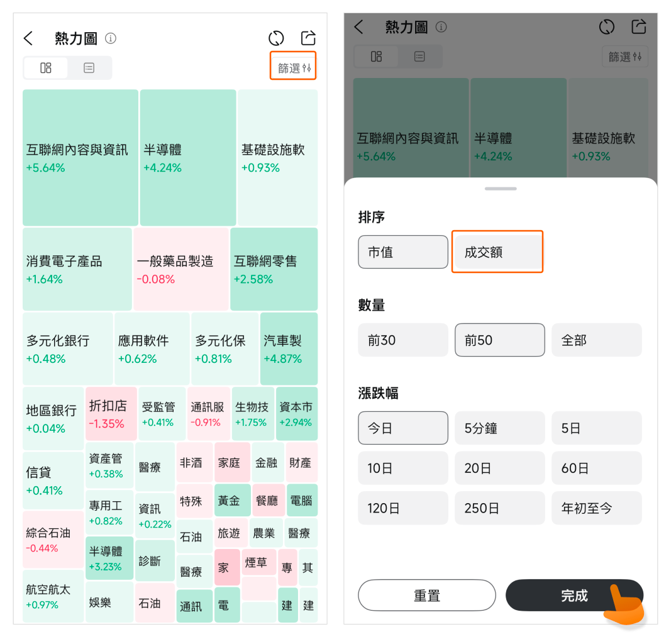
Task: Tap the share icon in right screen header
Action: click(639, 26)
